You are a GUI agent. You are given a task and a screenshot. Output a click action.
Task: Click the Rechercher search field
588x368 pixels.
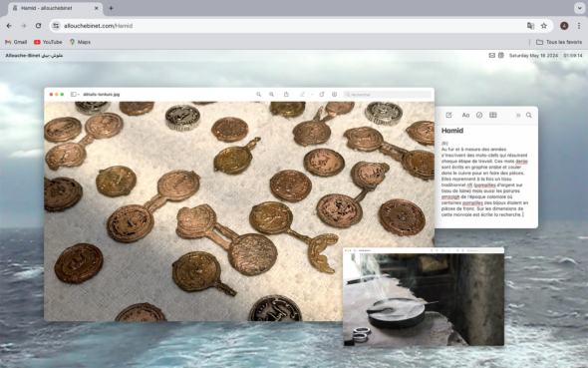click(387, 94)
